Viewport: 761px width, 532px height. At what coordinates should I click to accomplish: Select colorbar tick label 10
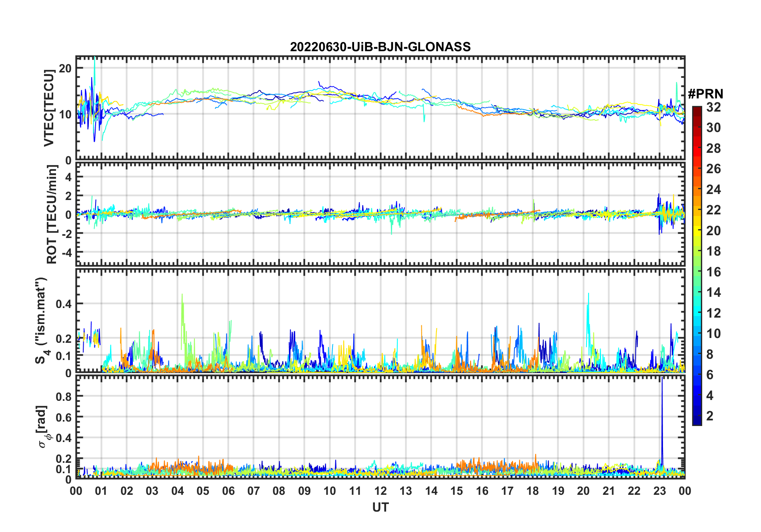point(713,334)
